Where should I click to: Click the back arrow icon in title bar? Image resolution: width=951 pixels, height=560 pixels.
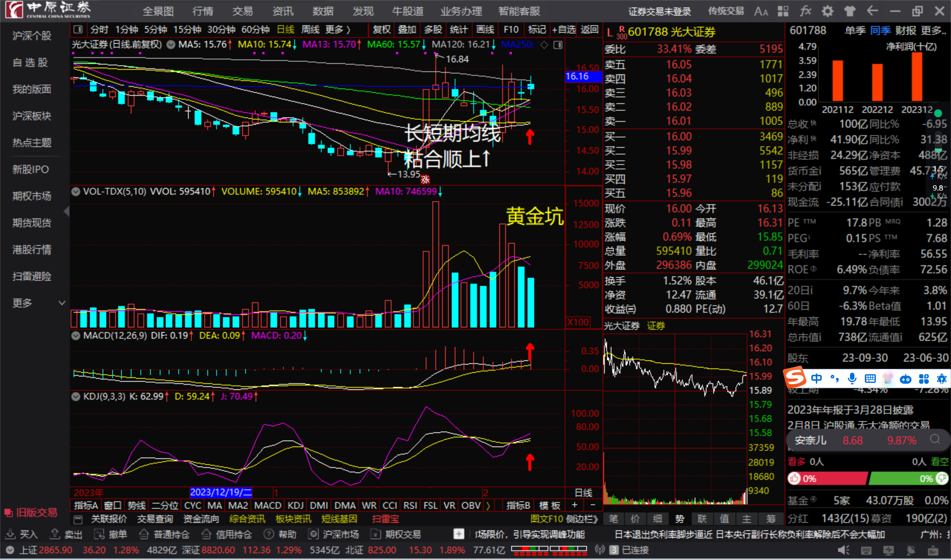pyautogui.click(x=872, y=11)
